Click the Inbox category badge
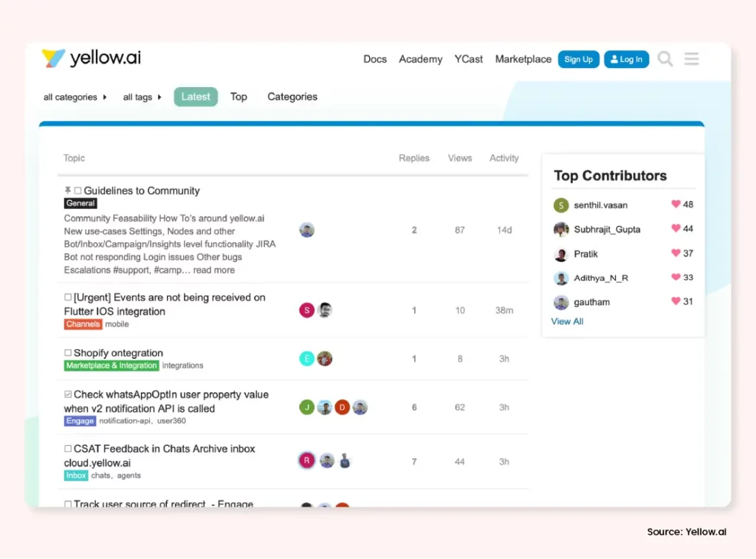 (x=76, y=476)
